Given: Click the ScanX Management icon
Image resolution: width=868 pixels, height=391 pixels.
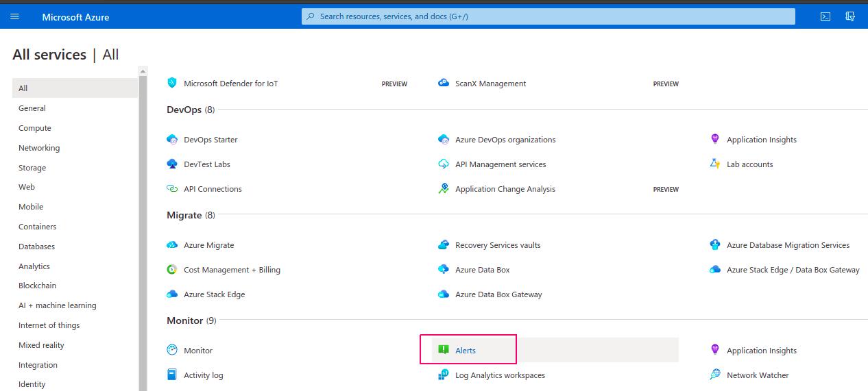Looking at the screenshot, I should pos(444,83).
